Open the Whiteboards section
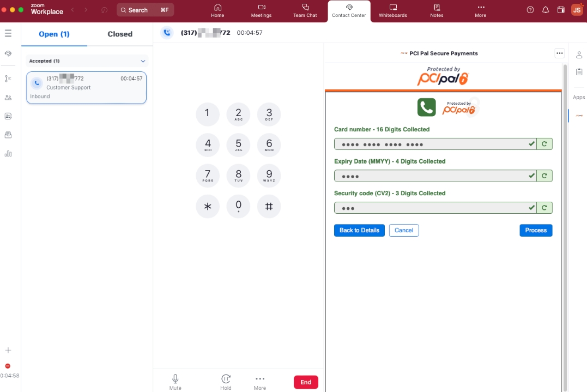The height and width of the screenshot is (392, 587). [392, 11]
